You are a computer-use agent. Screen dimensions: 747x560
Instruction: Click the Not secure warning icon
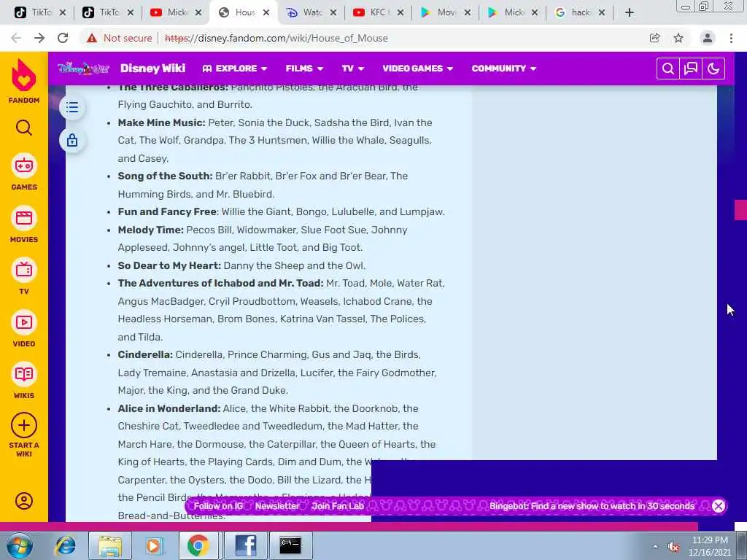click(x=92, y=38)
